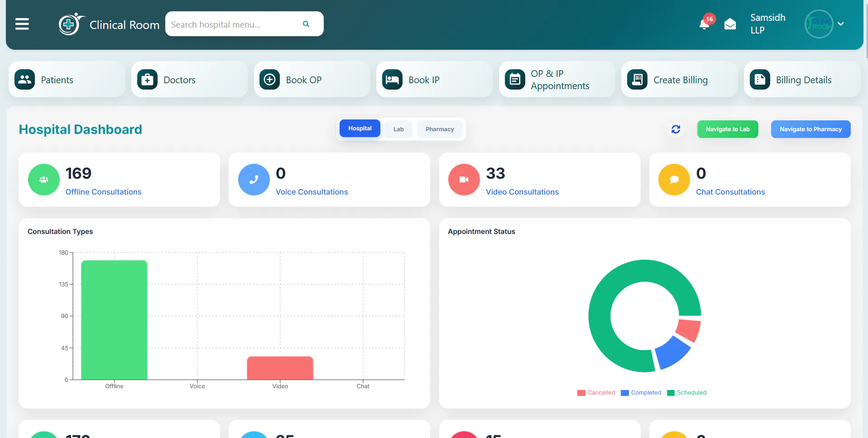Click the Consultation Types chart title
The height and width of the screenshot is (438, 868).
coord(60,231)
